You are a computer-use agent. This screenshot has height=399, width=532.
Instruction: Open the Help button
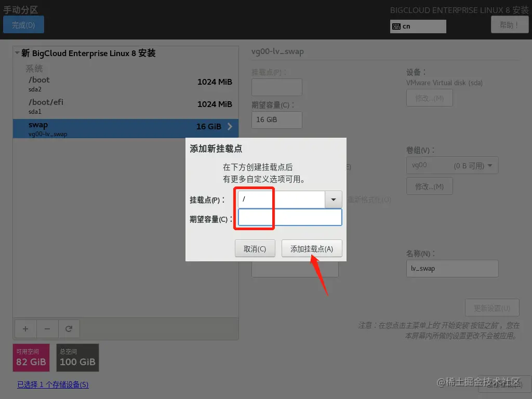click(x=510, y=25)
